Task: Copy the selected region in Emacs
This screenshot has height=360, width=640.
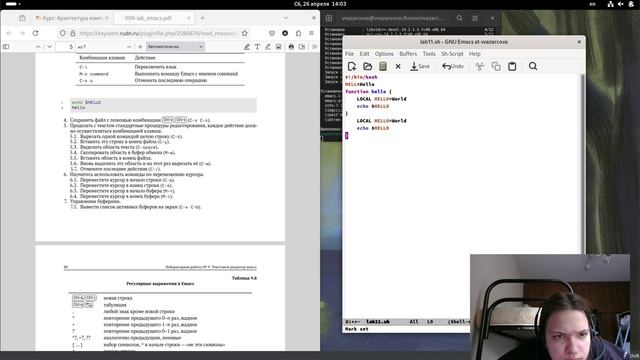Action: (x=496, y=66)
